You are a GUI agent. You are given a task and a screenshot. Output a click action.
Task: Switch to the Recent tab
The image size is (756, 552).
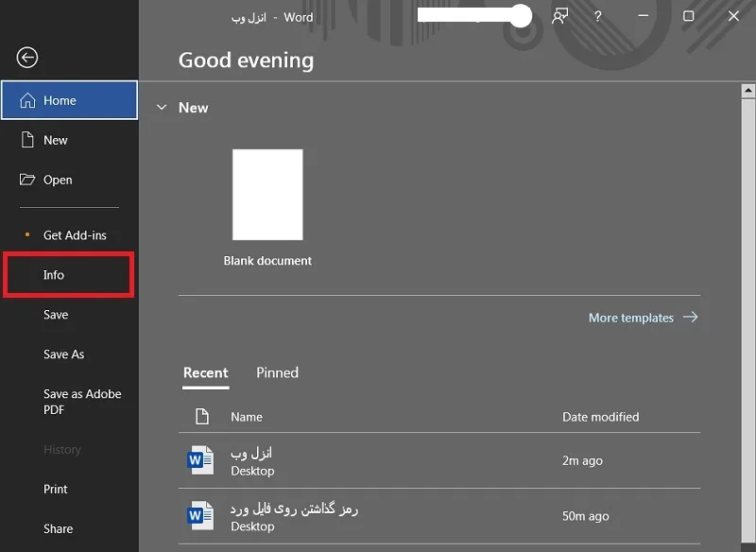click(x=205, y=373)
